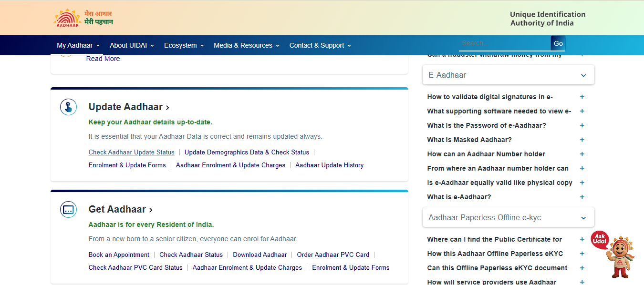
Task: Open the Download Aadhaar link
Action: pyautogui.click(x=260, y=254)
